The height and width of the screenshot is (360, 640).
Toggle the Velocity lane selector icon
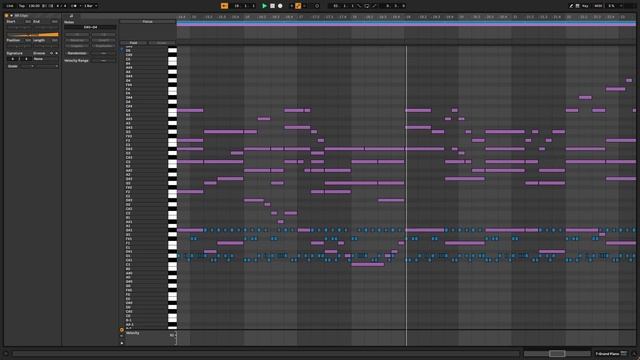122,329
